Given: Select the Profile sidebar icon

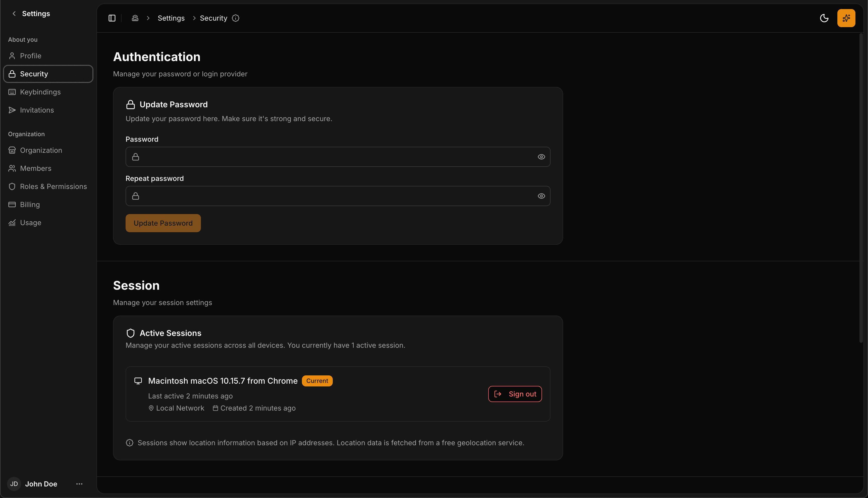Looking at the screenshot, I should tap(12, 56).
